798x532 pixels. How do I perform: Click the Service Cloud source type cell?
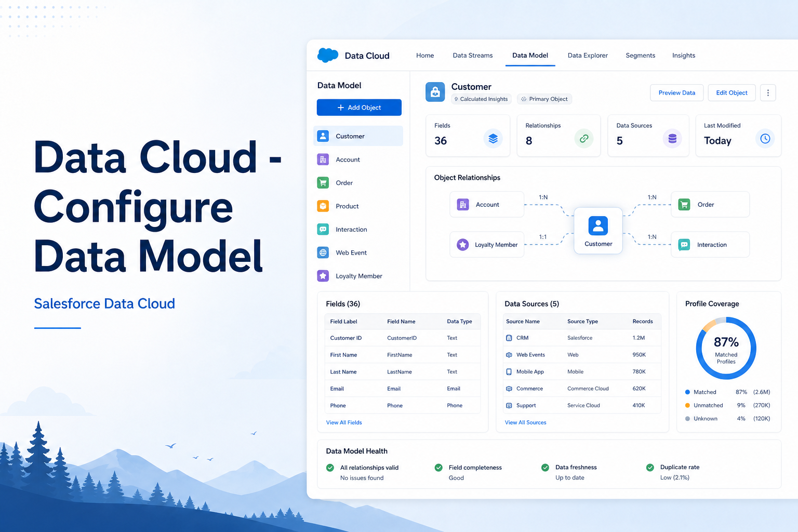pyautogui.click(x=583, y=406)
